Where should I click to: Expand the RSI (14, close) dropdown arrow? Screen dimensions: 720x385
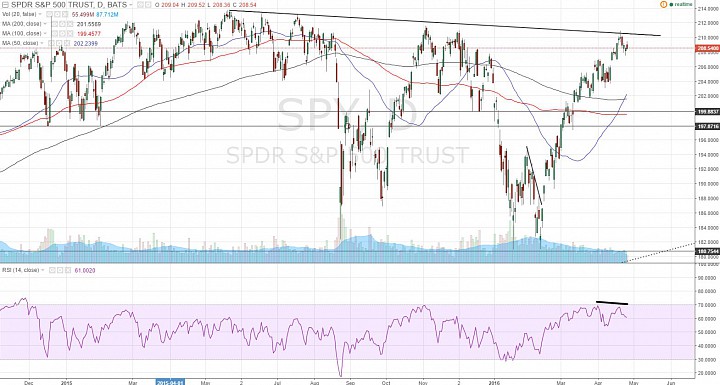[x=43, y=271]
